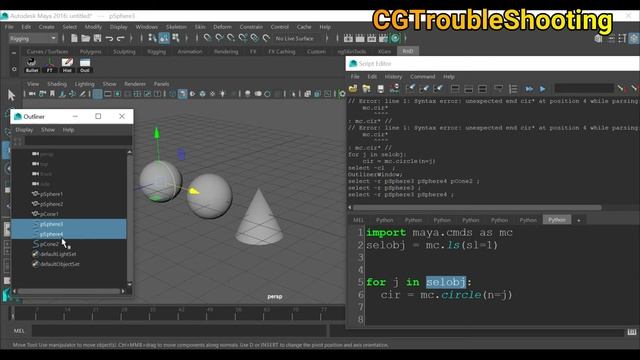Toggle show line numbers icon in Script Editor
Image resolution: width=640 pixels, height=360 pixels.
click(513, 89)
